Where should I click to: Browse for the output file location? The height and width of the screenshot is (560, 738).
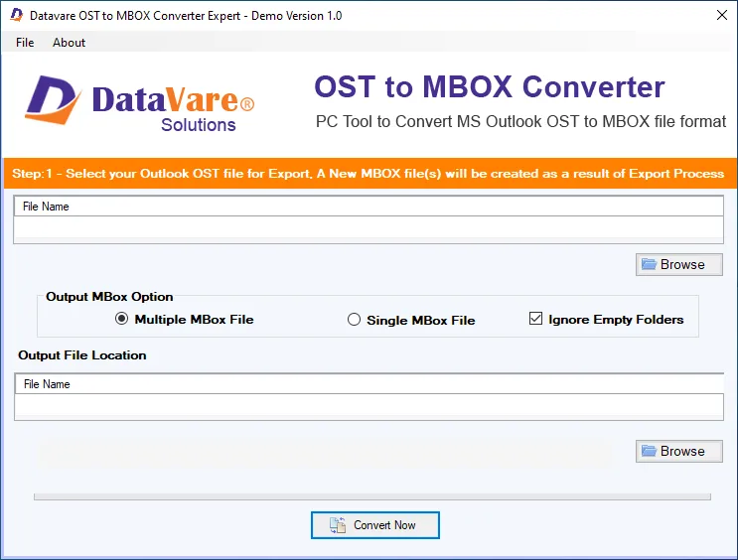click(x=678, y=452)
